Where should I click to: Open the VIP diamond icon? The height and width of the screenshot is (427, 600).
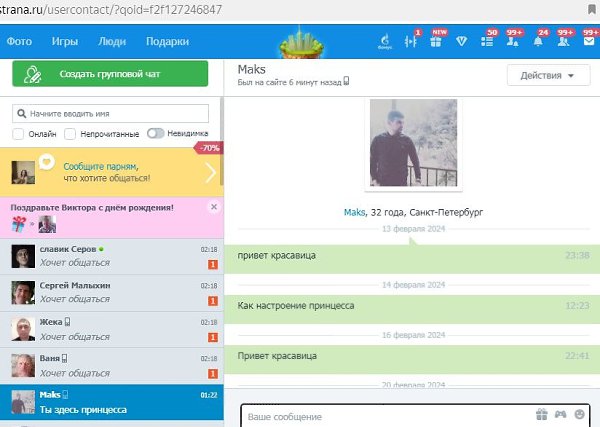coord(462,42)
